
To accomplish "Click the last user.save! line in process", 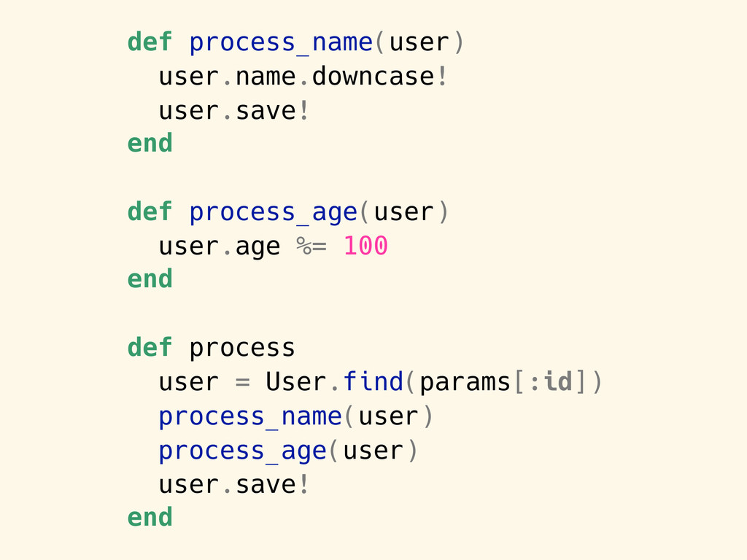I will (234, 484).
